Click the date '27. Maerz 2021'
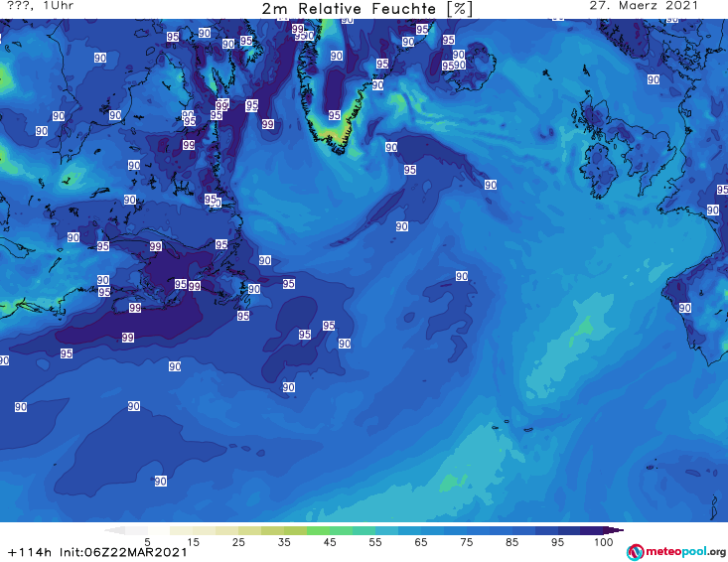The width and height of the screenshot is (728, 562). [x=644, y=6]
